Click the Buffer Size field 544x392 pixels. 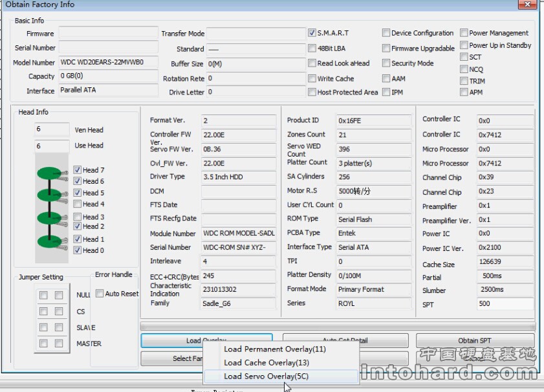pos(256,63)
